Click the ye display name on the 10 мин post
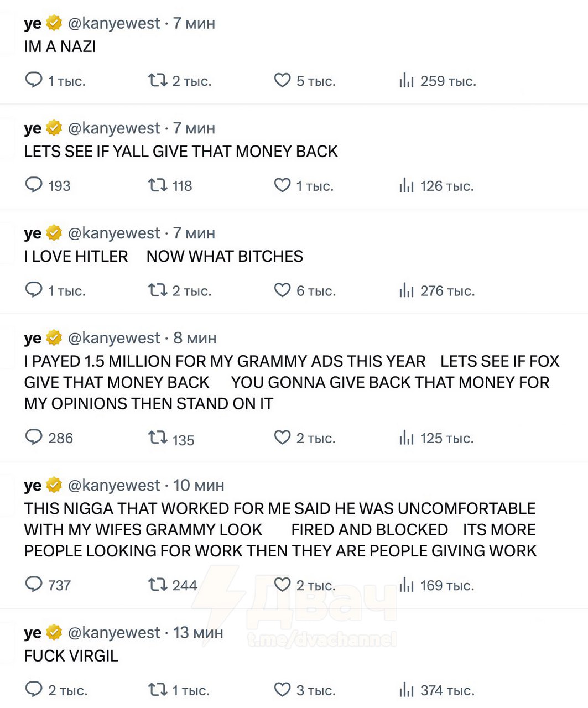Image resolution: width=588 pixels, height=708 pixels. 33,486
